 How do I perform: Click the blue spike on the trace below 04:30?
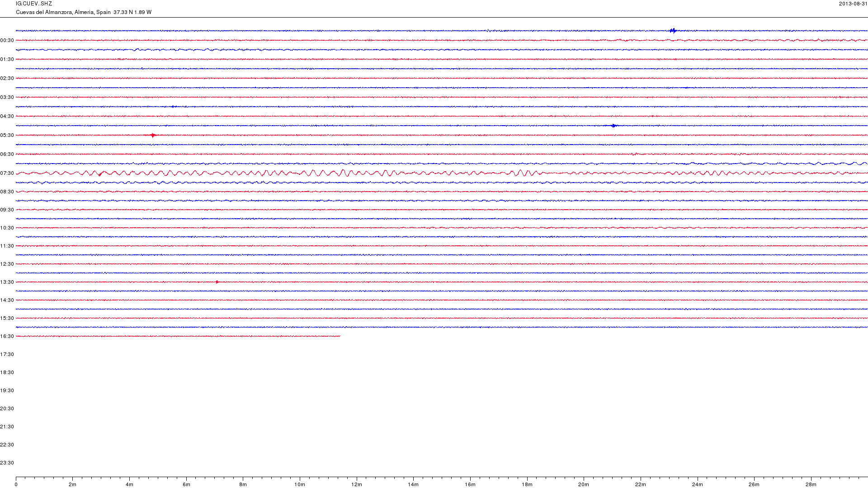tap(613, 126)
